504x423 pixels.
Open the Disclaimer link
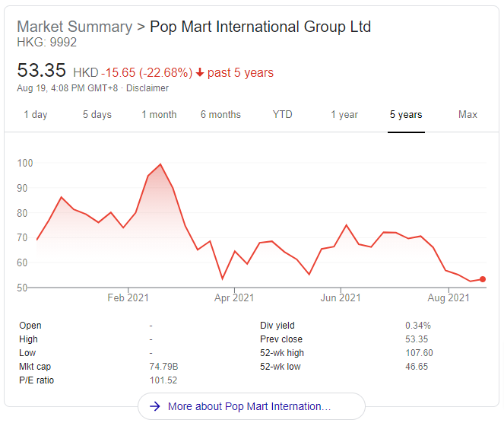point(147,88)
